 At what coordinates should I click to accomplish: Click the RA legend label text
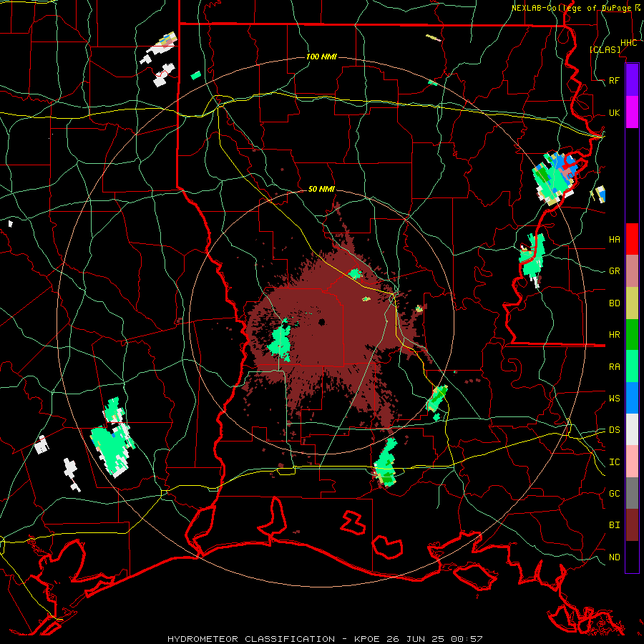[614, 367]
